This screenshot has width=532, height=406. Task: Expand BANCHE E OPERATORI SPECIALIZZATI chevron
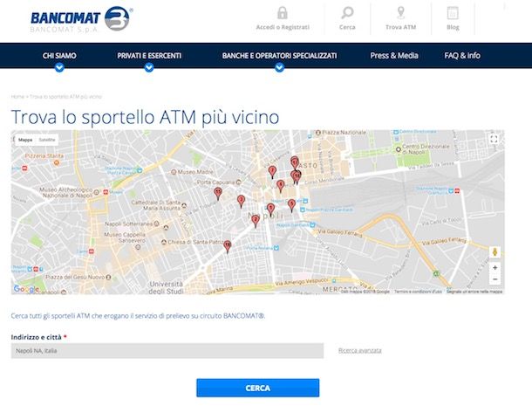pyautogui.click(x=279, y=67)
